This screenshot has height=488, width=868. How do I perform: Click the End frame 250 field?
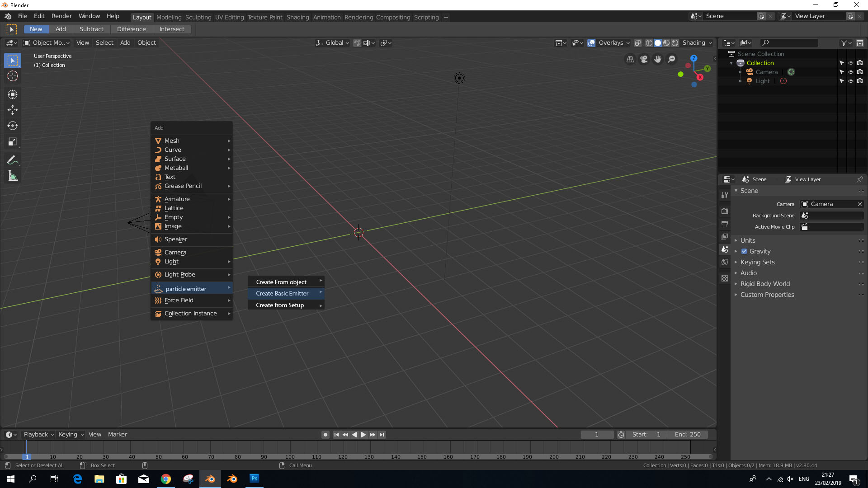pos(688,434)
